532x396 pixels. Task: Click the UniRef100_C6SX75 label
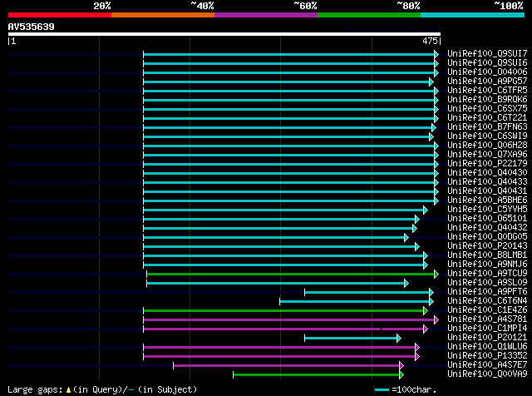(487, 109)
